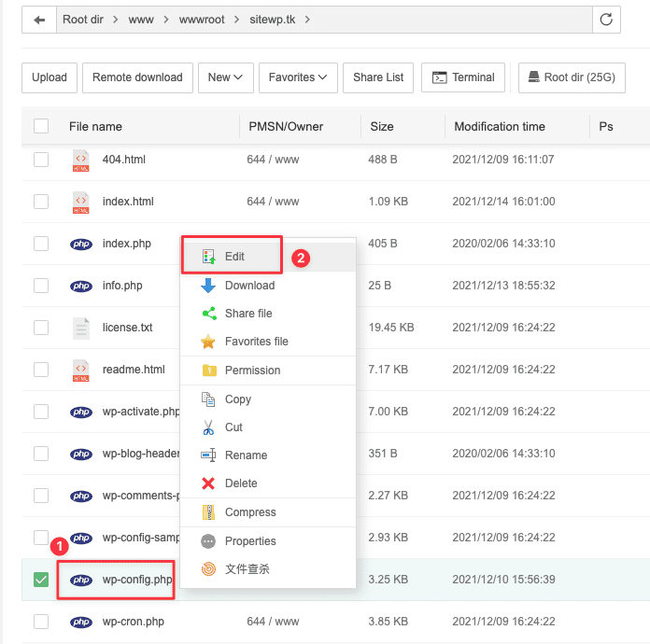
Task: Expand chevron after www in path
Action: [x=166, y=20]
